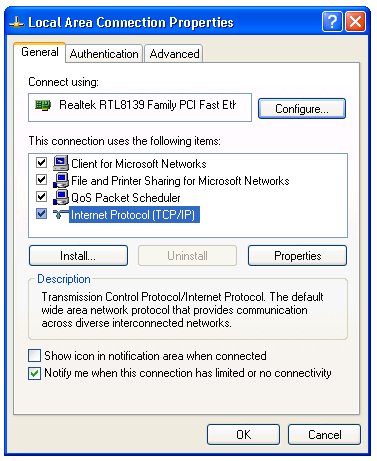Click the Realtek network adapter card icon
This screenshot has height=461, width=377.
coord(43,105)
